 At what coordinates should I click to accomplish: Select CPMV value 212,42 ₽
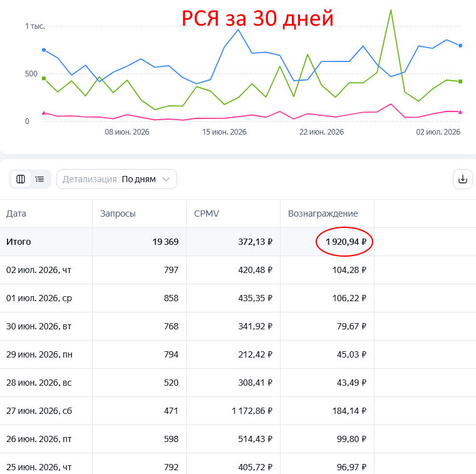255,355
